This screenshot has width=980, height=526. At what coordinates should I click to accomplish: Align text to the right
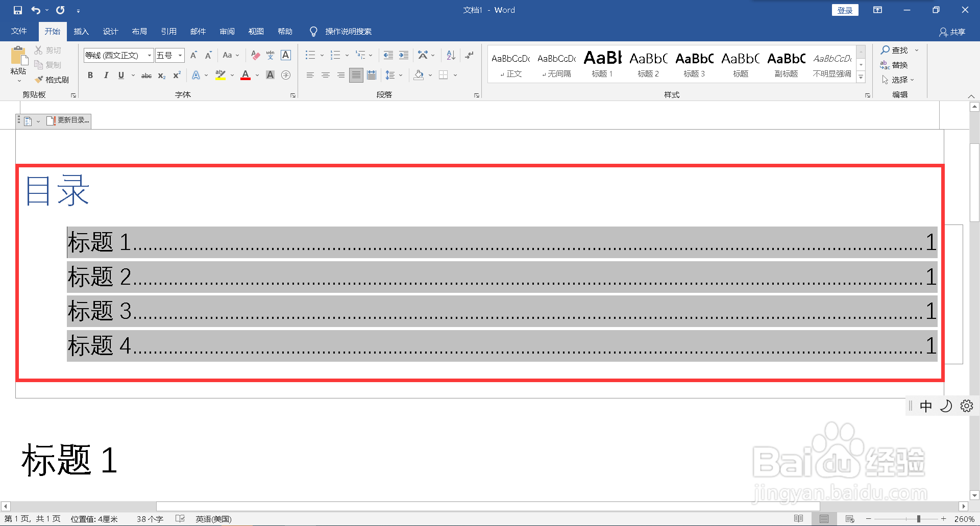coord(341,76)
